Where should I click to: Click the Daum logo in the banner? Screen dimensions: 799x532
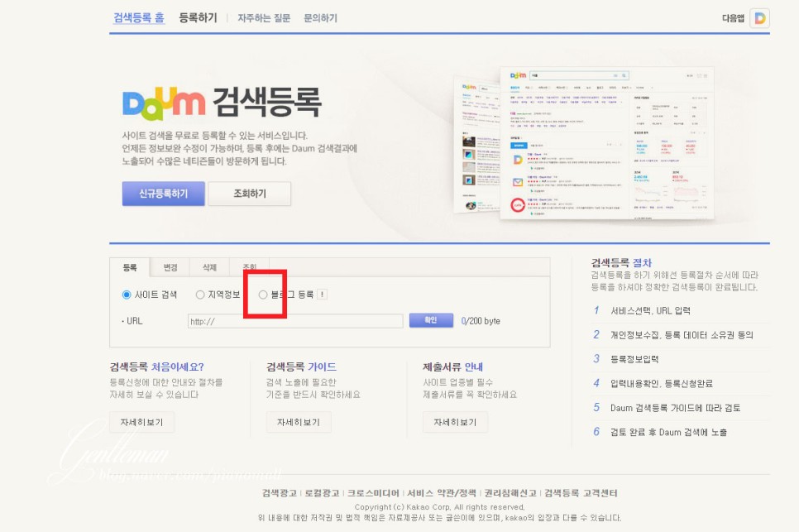point(164,104)
